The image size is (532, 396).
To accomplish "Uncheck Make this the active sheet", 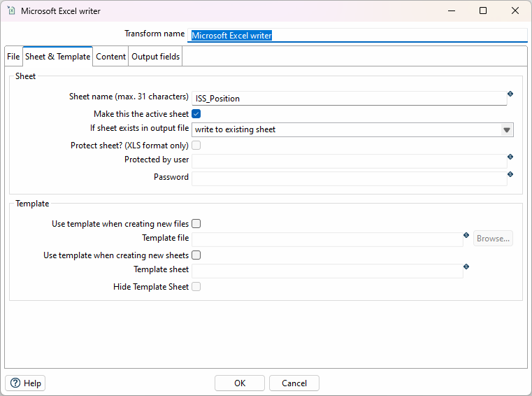I will 196,114.
